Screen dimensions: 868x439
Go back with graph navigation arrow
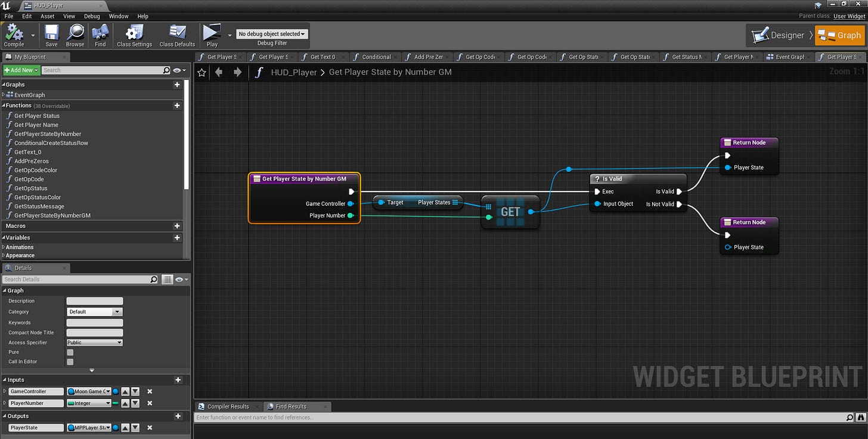pos(219,72)
